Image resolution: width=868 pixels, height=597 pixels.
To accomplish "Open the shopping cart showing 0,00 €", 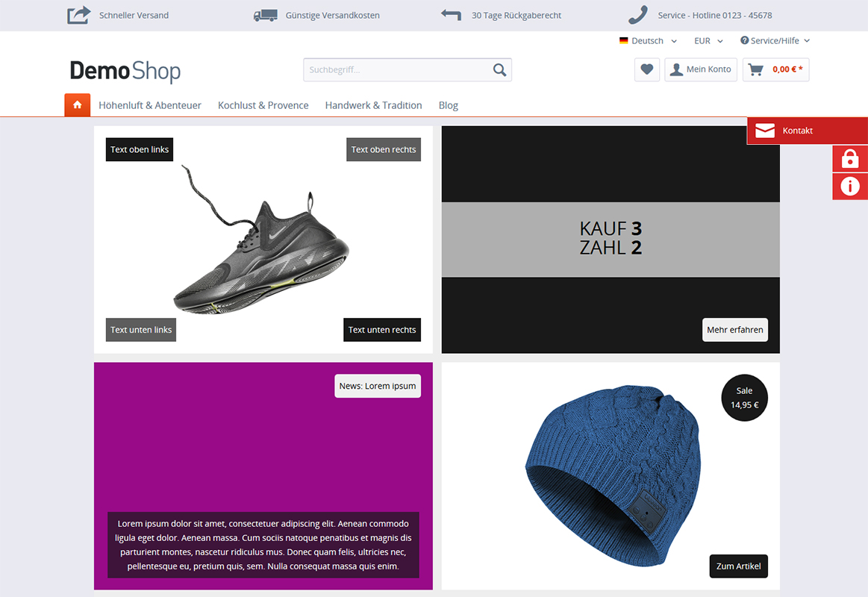I will 775,69.
